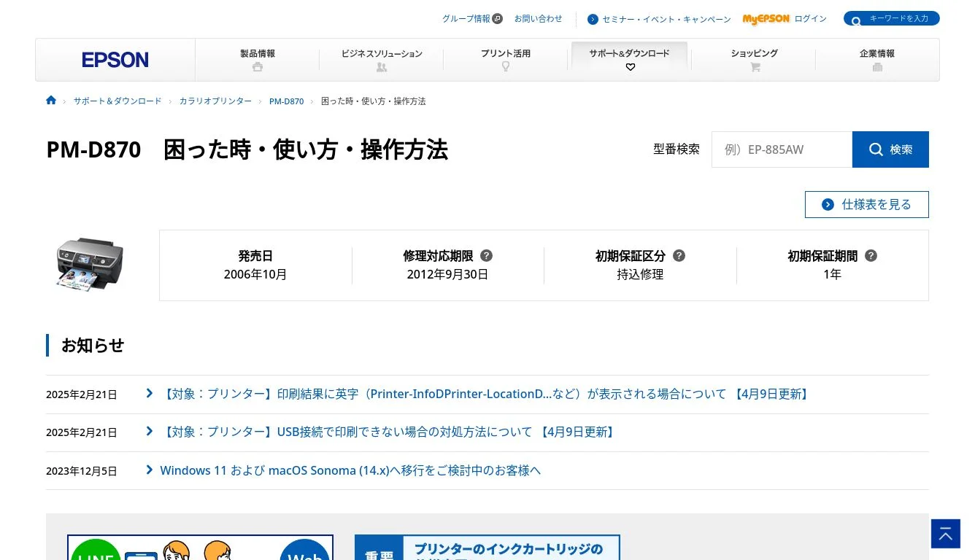This screenshot has height=560, width=975.
Task: Click the 2023年12月5日 date text
Action: [x=81, y=471]
